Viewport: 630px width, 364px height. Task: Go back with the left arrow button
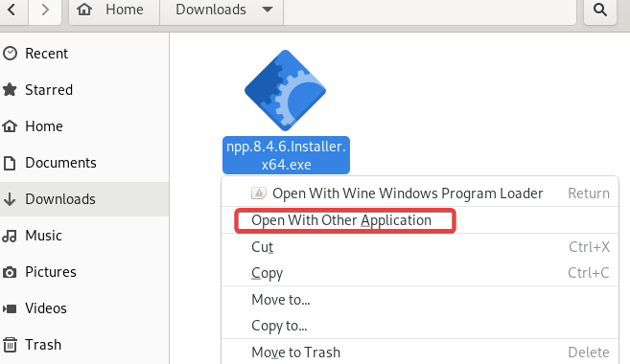12,10
